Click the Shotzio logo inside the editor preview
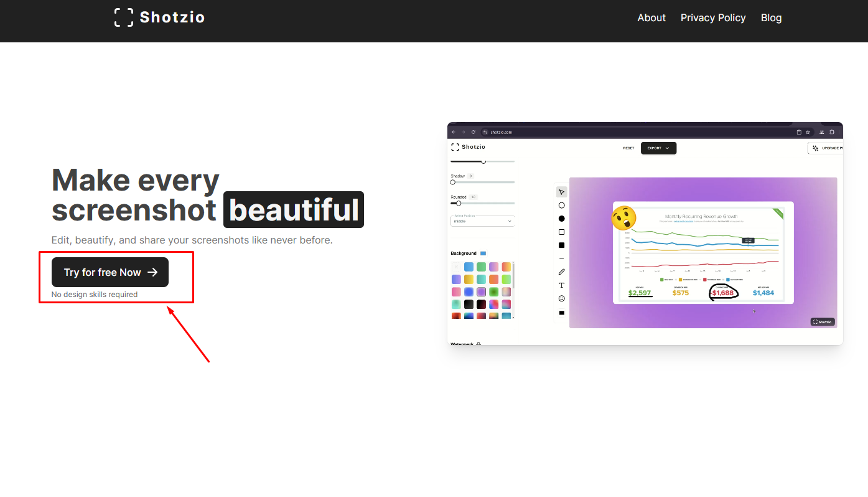This screenshot has height=497, width=868. 468,147
